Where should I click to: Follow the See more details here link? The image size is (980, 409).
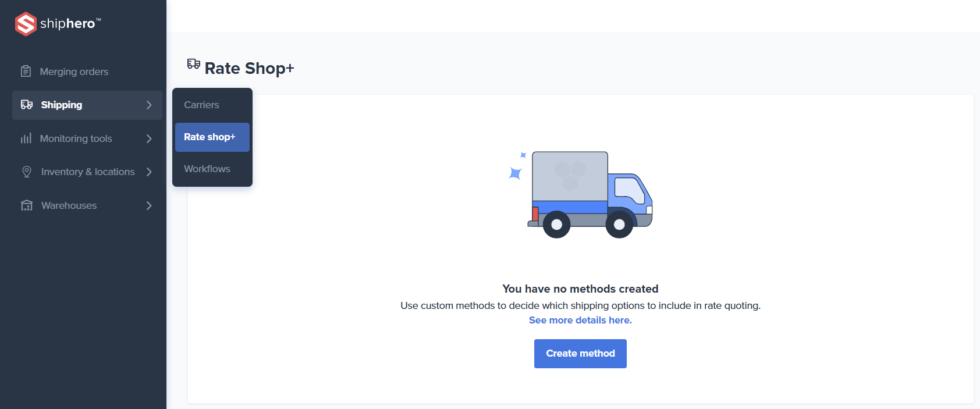[x=580, y=320]
